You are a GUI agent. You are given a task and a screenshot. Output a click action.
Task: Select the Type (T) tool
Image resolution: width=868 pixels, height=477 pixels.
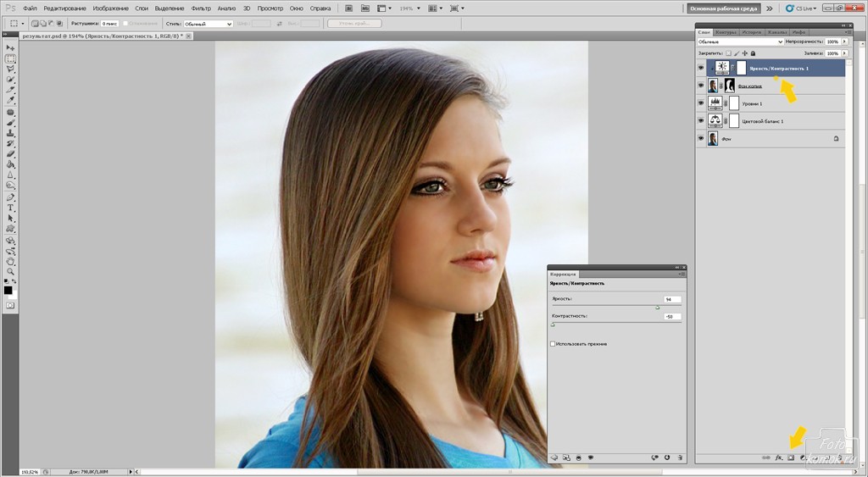coord(11,207)
